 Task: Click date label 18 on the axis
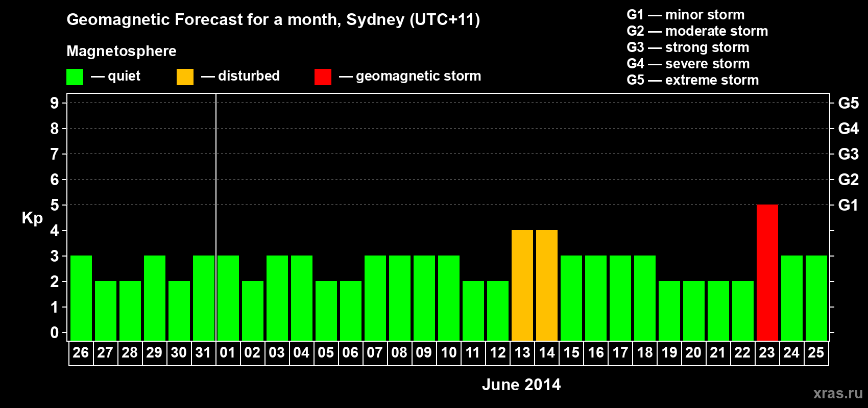click(645, 352)
